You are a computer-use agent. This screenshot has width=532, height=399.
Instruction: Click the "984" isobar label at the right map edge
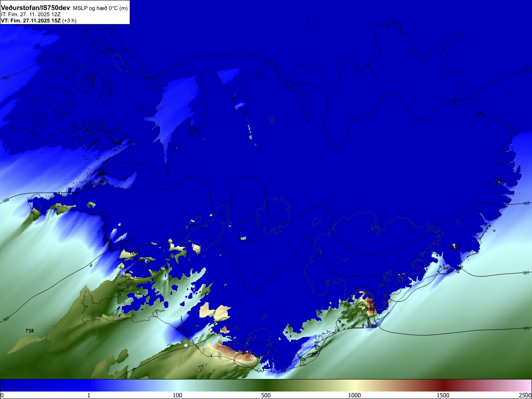(526, 273)
